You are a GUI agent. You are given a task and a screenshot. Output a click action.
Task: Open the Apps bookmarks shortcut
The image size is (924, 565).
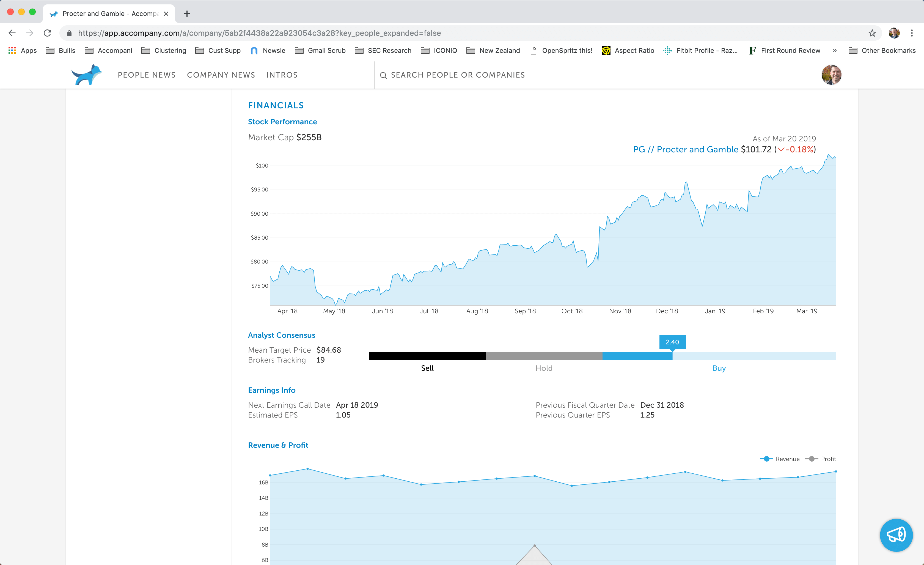pos(23,50)
